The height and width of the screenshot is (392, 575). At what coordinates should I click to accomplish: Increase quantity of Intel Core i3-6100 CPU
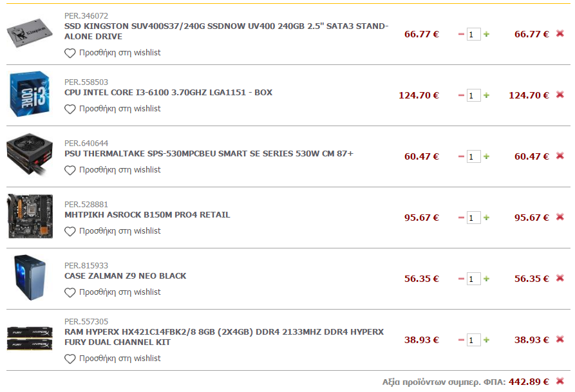[x=486, y=95]
